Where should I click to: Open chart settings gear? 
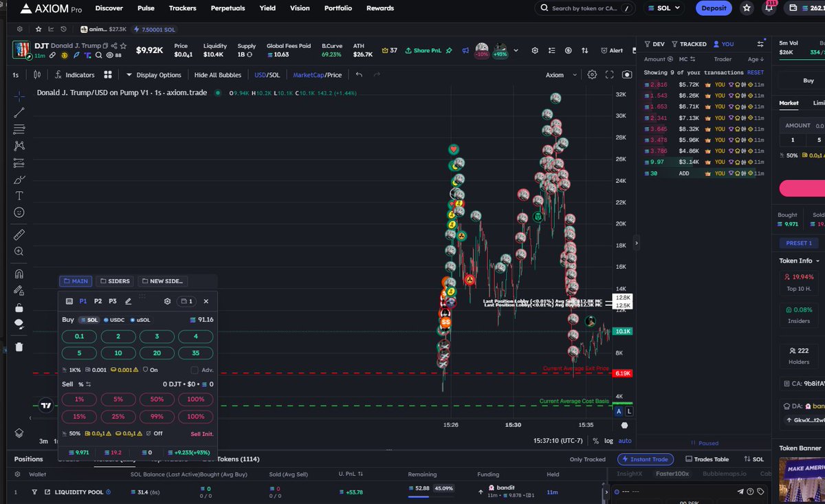[x=592, y=75]
